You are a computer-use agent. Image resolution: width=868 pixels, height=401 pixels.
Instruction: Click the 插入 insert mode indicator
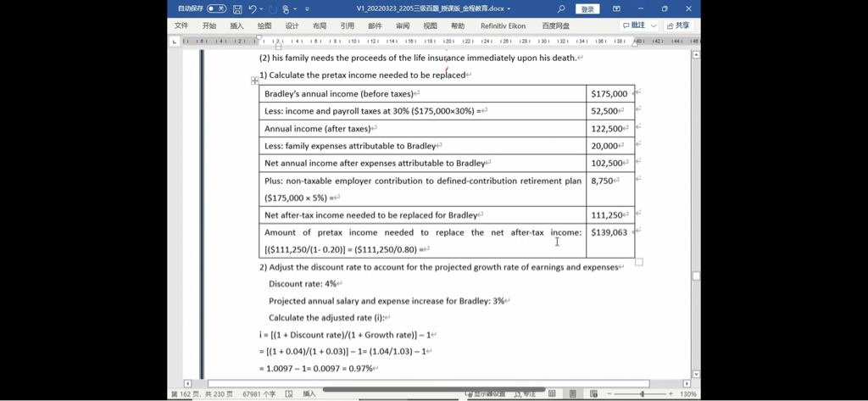[x=309, y=394]
